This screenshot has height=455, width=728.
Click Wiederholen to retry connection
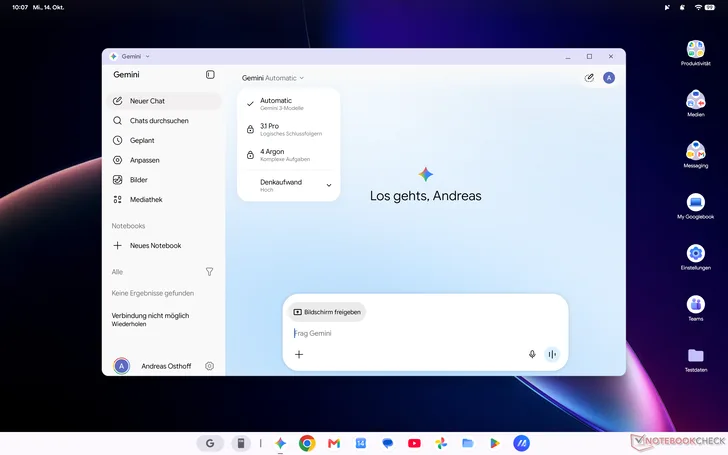tap(129, 324)
